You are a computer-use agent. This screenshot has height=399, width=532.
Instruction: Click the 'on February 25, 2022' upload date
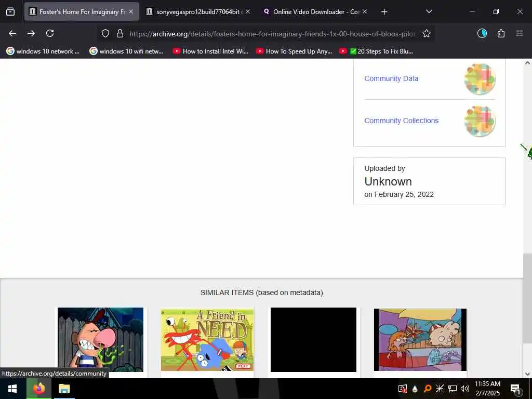pyautogui.click(x=399, y=194)
